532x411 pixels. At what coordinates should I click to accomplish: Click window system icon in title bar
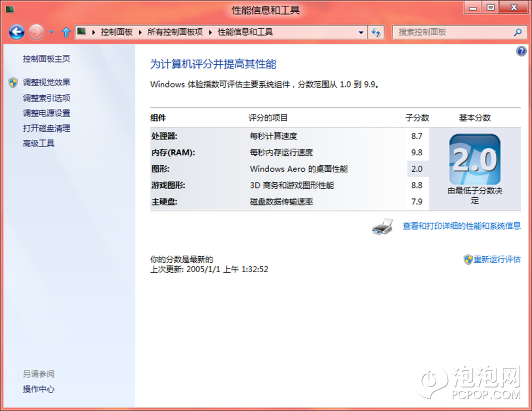pyautogui.click(x=10, y=9)
